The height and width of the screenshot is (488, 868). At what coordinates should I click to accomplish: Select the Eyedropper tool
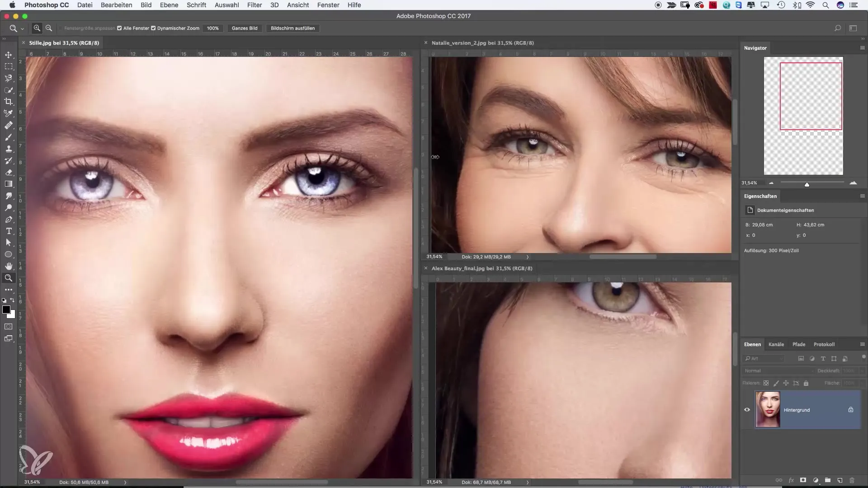click(x=9, y=113)
